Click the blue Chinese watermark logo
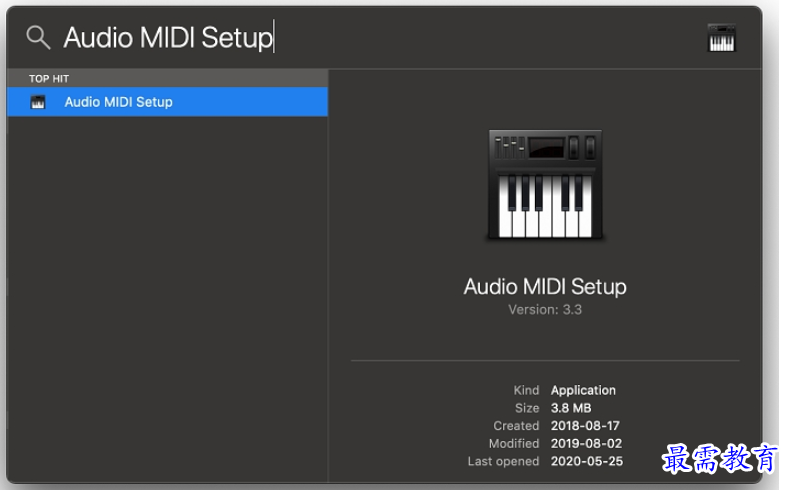Screen dimensions: 786x490 (719, 458)
